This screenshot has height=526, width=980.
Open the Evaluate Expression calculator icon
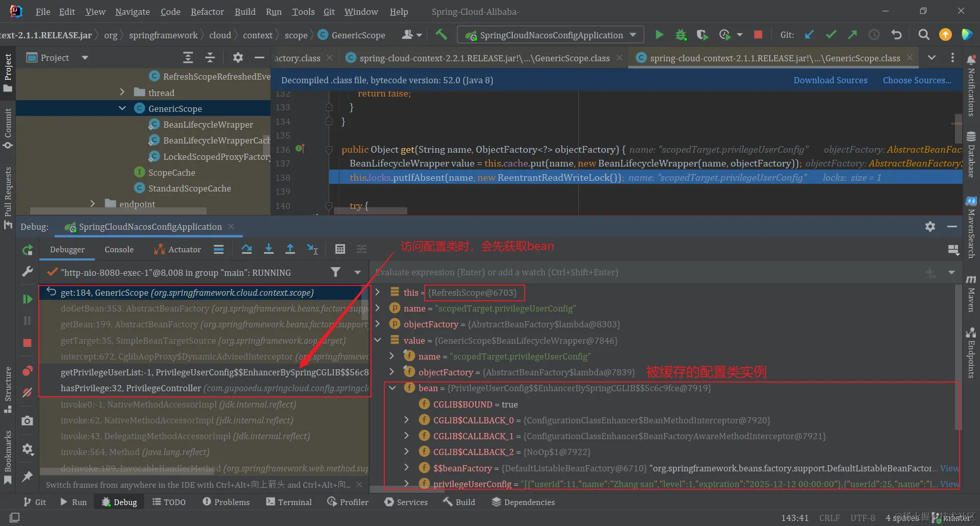[340, 249]
